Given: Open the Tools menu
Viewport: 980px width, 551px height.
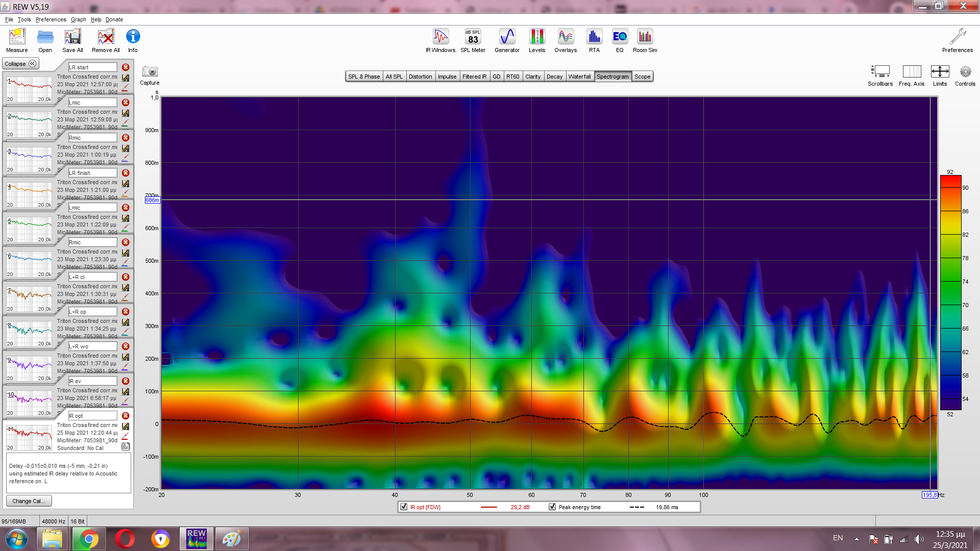Looking at the screenshot, I should coord(24,19).
